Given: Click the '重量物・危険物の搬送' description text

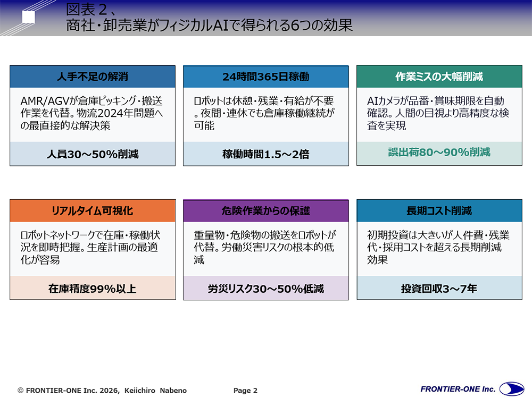Looking at the screenshot, I should pyautogui.click(x=265, y=248).
